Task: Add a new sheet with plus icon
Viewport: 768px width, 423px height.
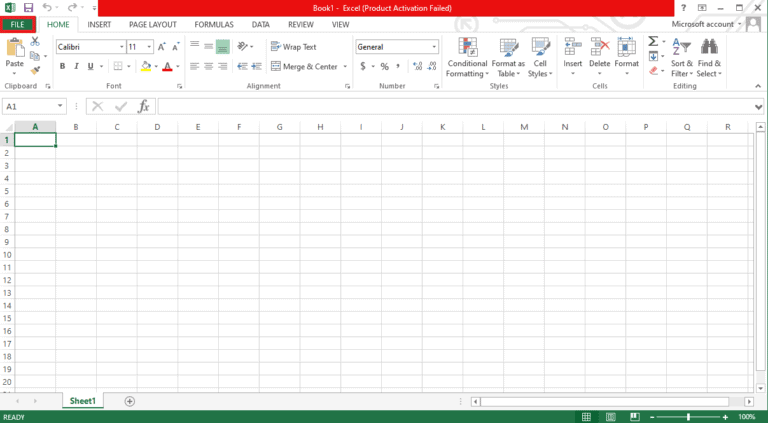Action: pos(129,401)
